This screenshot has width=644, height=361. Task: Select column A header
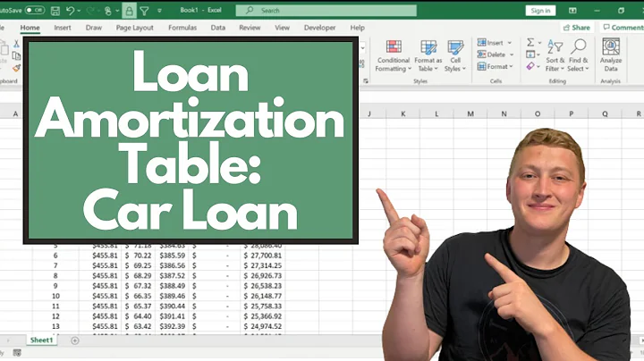15,113
